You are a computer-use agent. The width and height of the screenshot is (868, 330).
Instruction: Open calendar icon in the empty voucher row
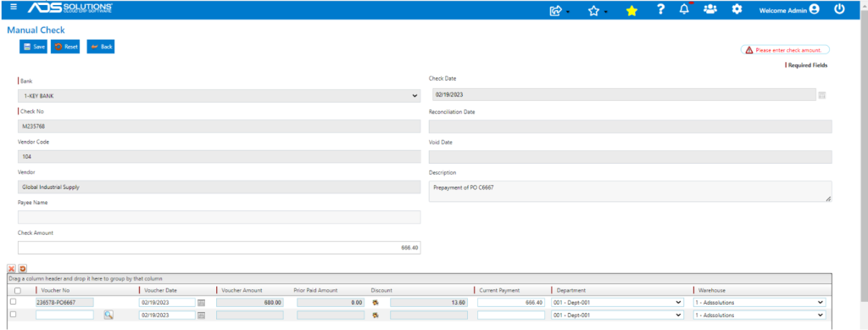[202, 315]
